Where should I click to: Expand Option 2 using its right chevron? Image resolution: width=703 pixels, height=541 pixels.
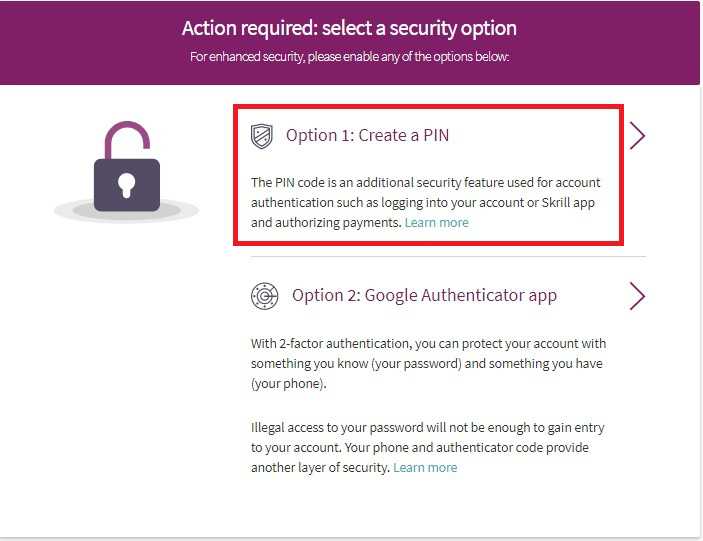tap(637, 296)
